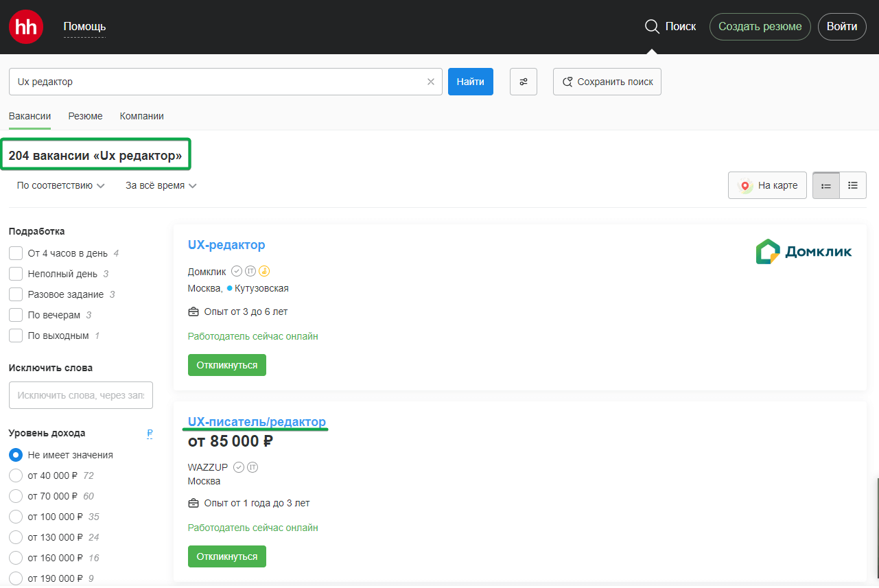The height and width of the screenshot is (588, 879).
Task: Open Домклик company name link
Action: click(207, 272)
